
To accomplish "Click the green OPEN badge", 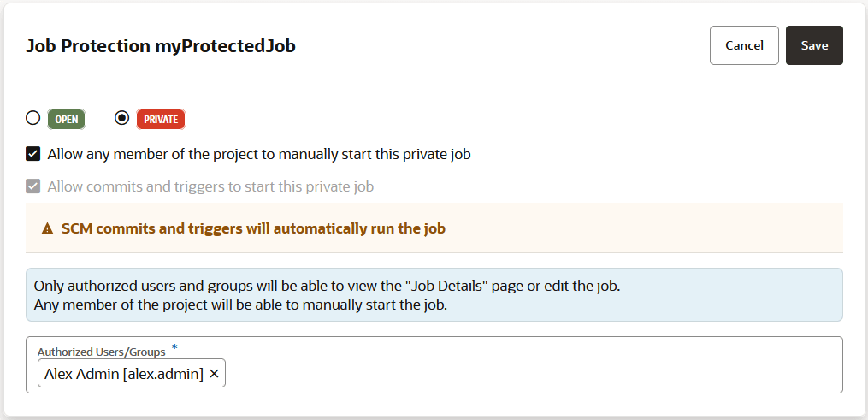I will [x=67, y=119].
